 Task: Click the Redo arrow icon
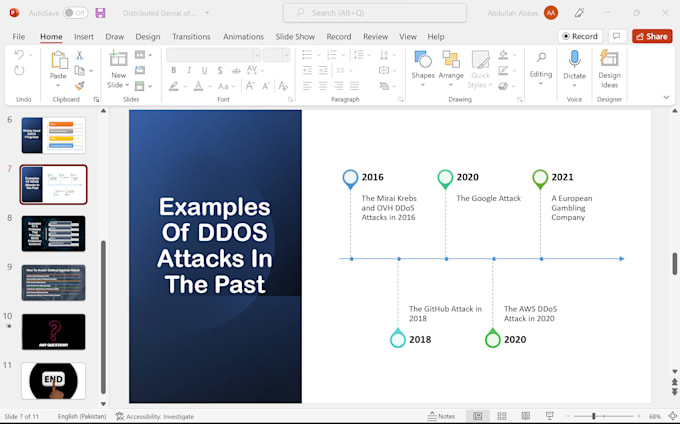[x=19, y=71]
